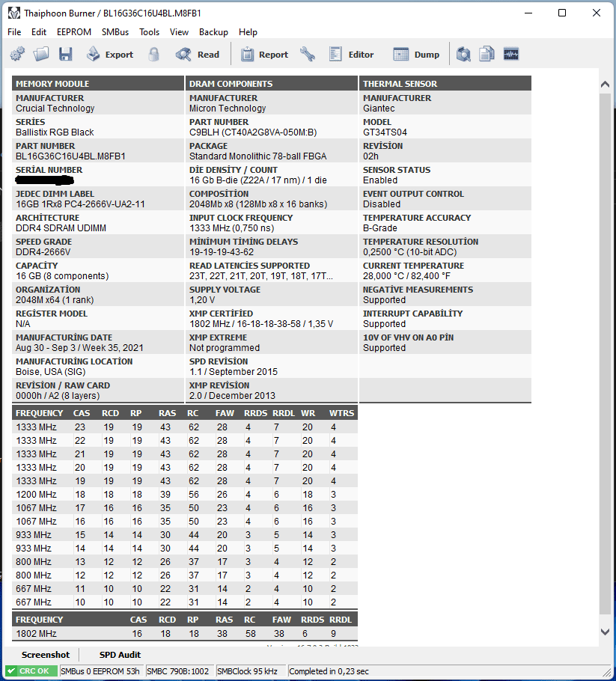Open the Backup menu
This screenshot has height=681, width=616.
click(x=213, y=32)
